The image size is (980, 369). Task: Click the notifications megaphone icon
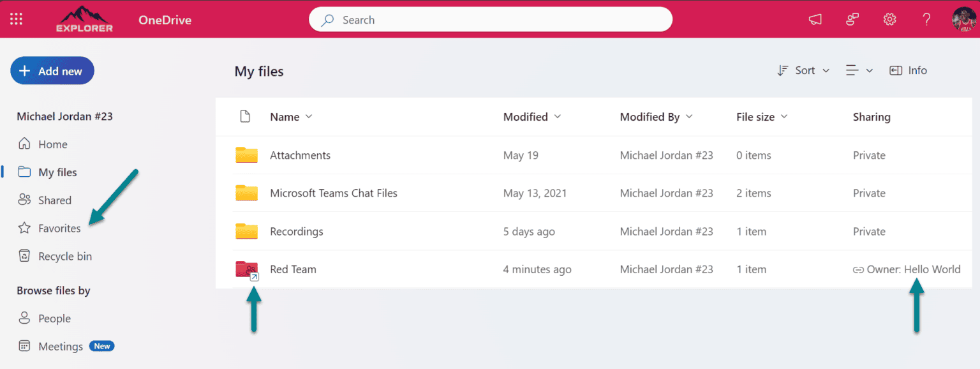coord(815,20)
